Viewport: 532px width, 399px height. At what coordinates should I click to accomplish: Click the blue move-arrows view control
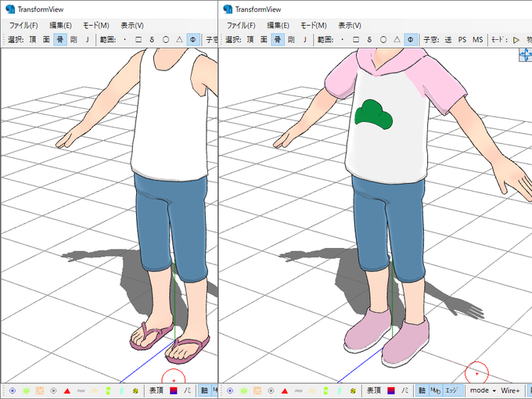(526, 55)
